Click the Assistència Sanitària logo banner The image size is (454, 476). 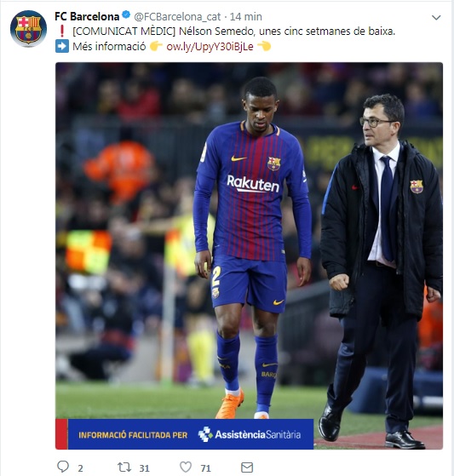pos(250,434)
